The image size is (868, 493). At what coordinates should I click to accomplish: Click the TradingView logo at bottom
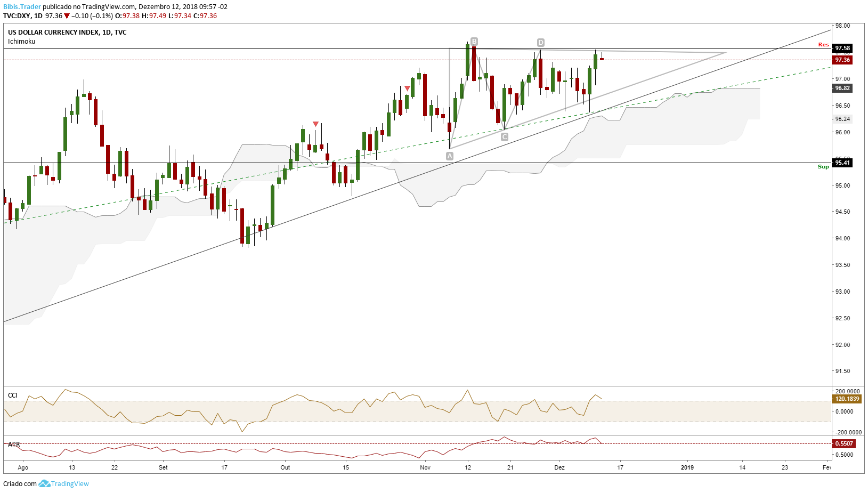click(44, 483)
